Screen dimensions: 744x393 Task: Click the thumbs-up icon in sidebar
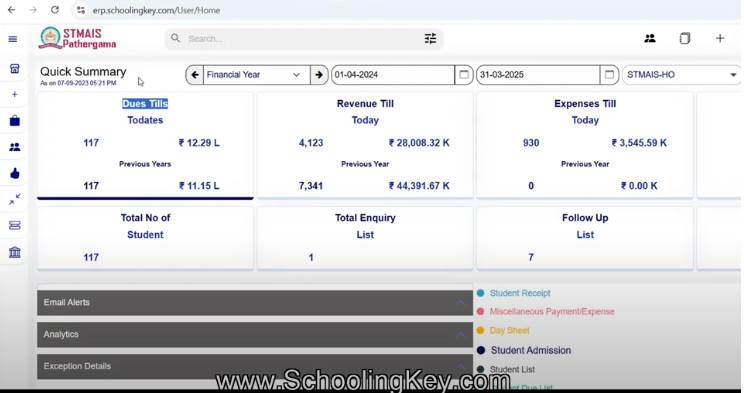coord(15,173)
